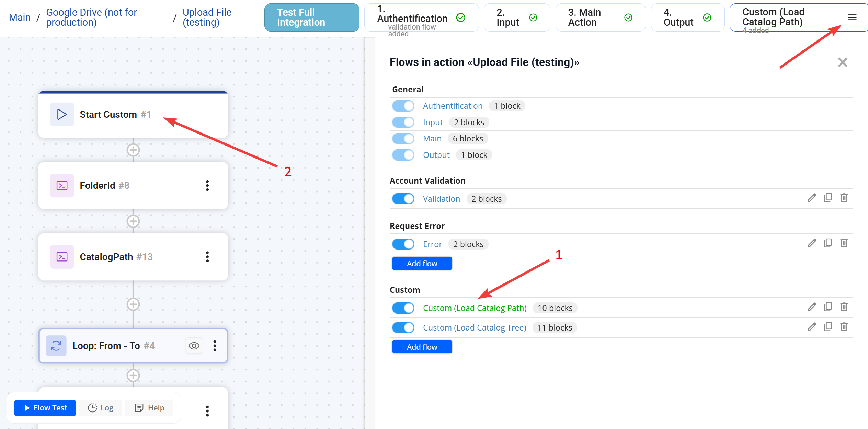Duplicate the Error flow using the copy icon

click(x=828, y=243)
